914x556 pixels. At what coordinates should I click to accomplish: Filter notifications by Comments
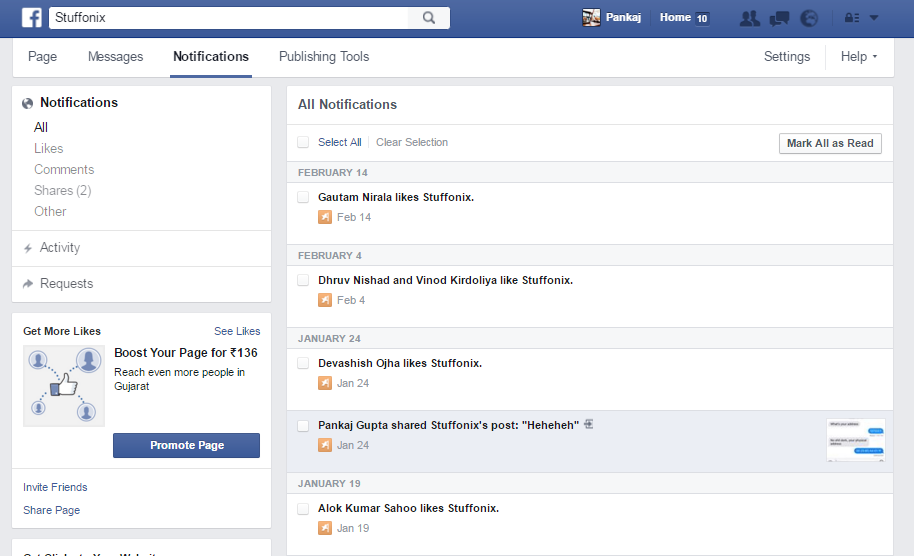(x=64, y=170)
